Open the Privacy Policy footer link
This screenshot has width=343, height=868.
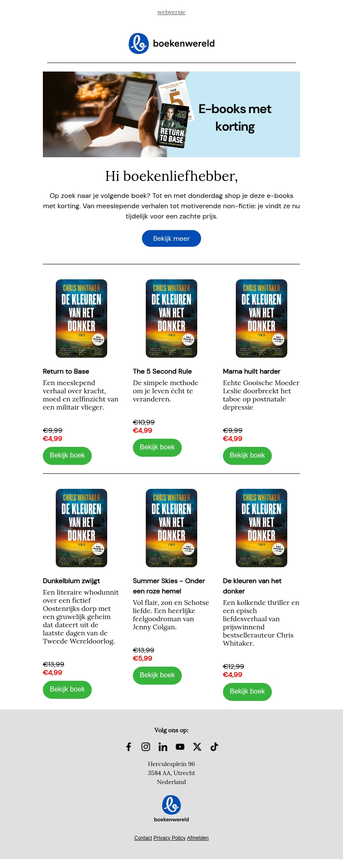tap(169, 838)
